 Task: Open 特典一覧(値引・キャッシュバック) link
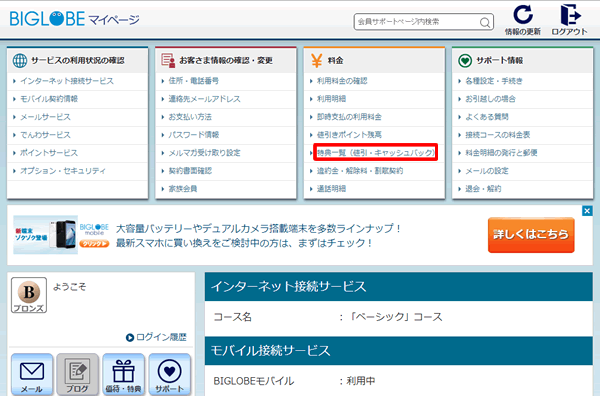(376, 153)
